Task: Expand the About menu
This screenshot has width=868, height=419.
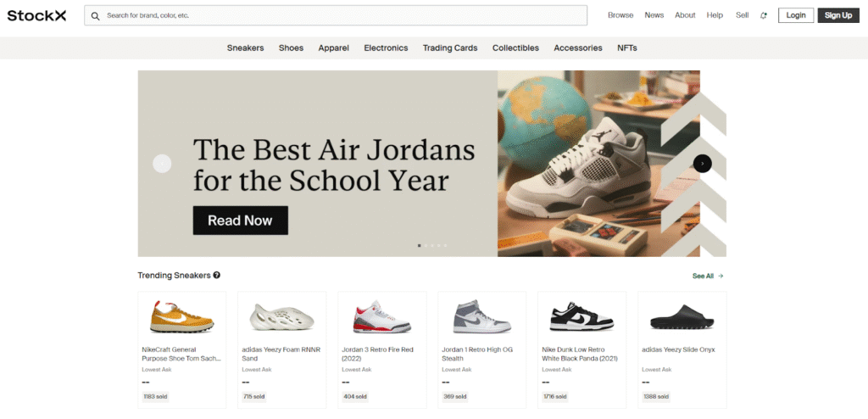Action: (685, 15)
